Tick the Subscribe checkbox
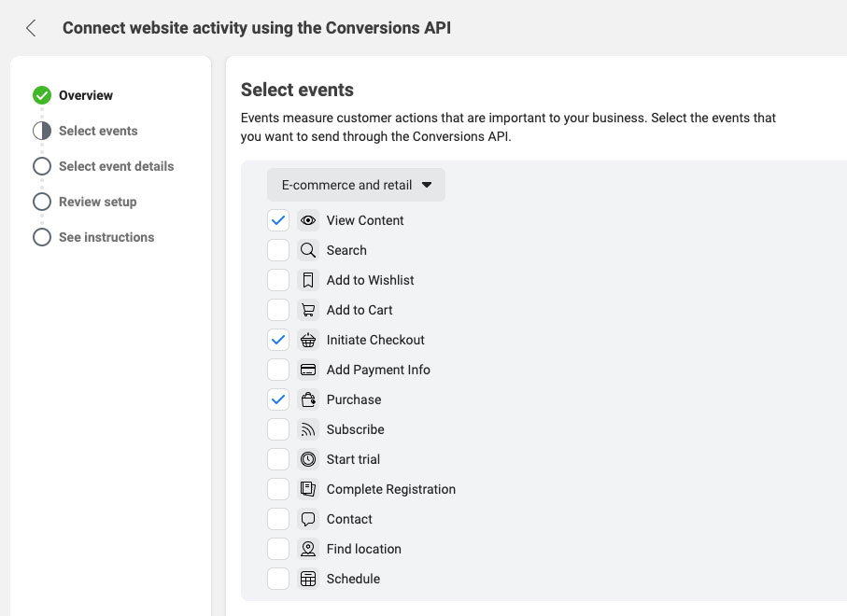Screen dimensions: 847x616 click(278, 429)
